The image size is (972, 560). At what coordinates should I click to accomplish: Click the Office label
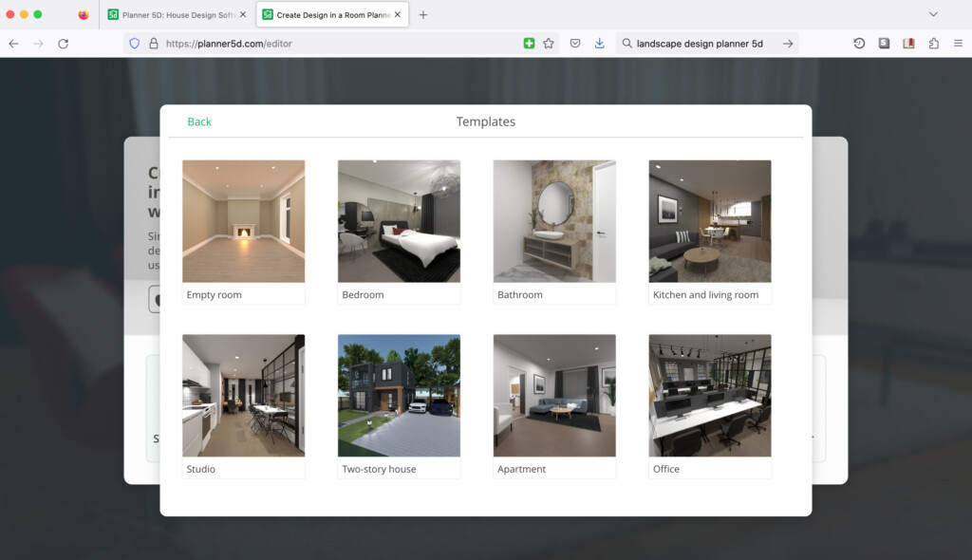coord(665,469)
